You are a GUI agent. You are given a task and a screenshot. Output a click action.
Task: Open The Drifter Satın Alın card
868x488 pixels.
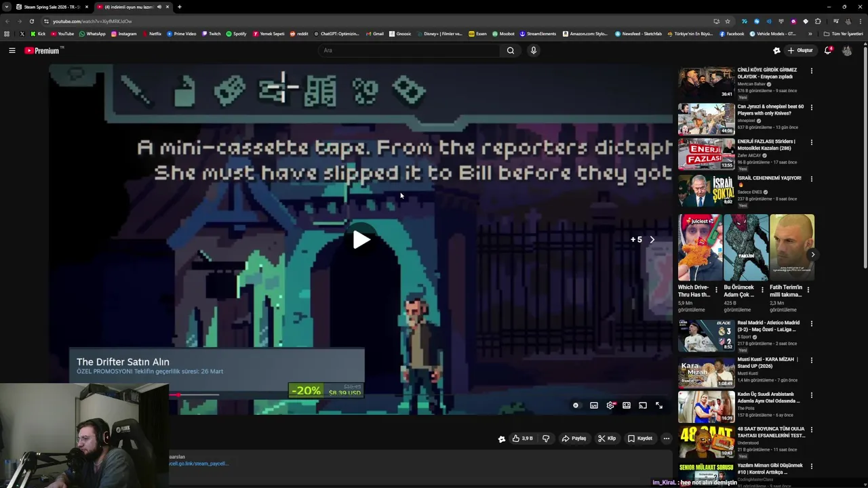point(216,372)
